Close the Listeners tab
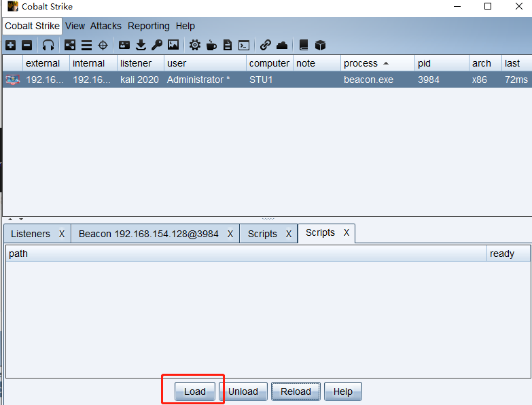Viewport: 532px width, 405px height. click(62, 234)
